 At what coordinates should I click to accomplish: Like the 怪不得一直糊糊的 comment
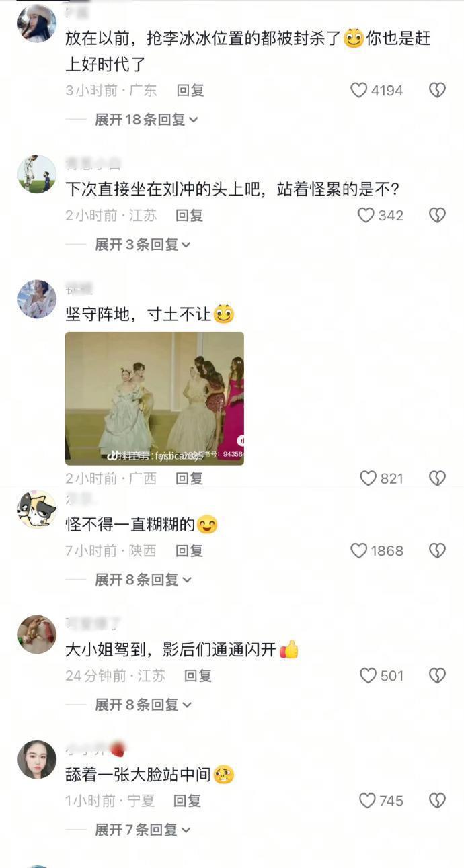coord(359,551)
